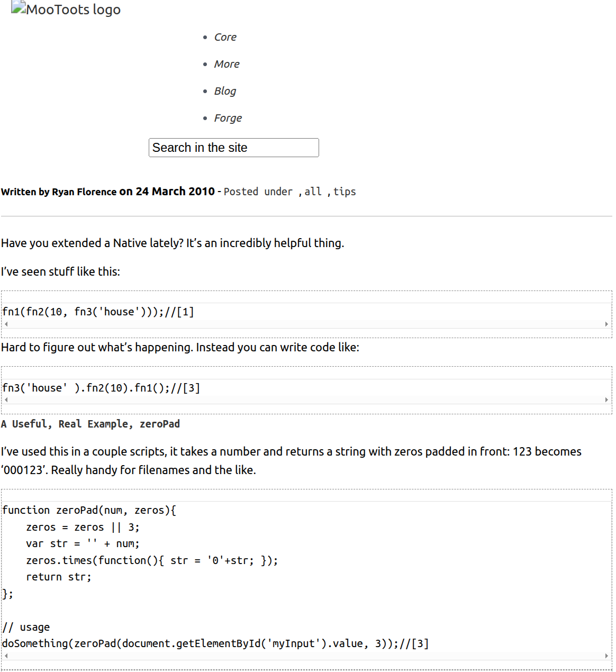616x672 pixels.
Task: Focus the 'Search in the site' field
Action: click(233, 148)
